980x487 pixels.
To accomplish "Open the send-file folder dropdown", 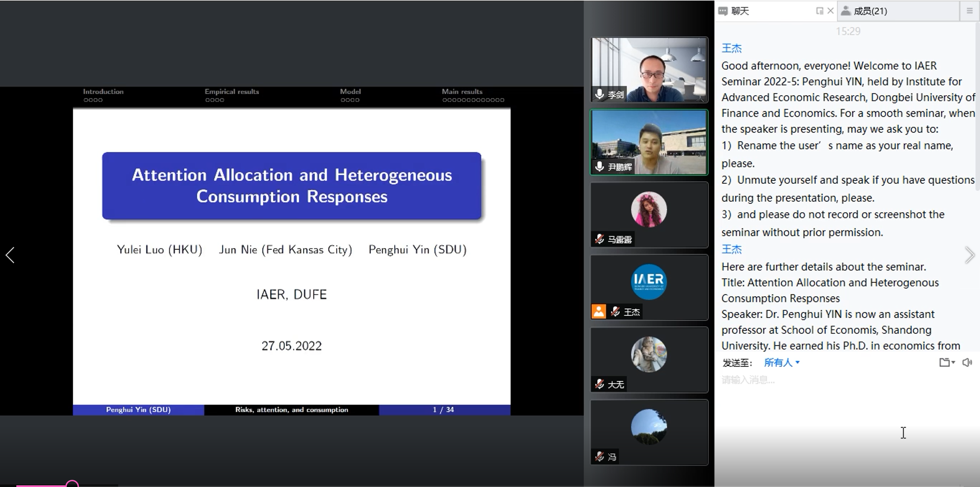I will (947, 362).
